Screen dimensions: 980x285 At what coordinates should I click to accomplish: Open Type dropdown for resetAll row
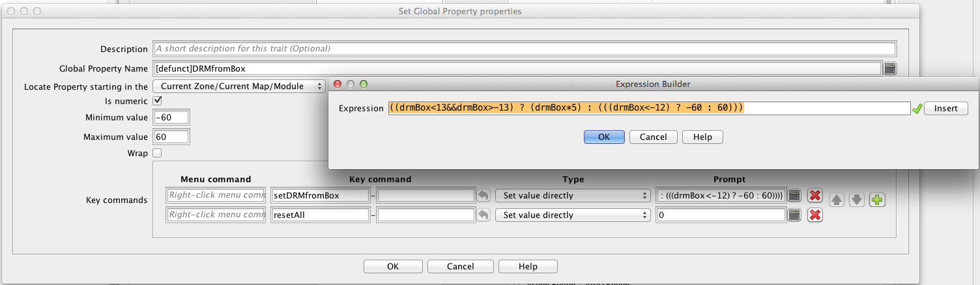coord(573,215)
